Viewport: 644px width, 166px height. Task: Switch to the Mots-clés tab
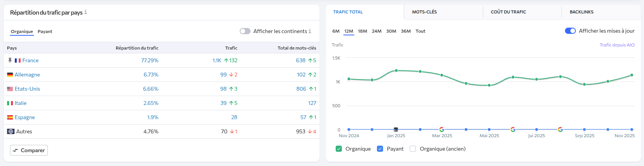(424, 12)
